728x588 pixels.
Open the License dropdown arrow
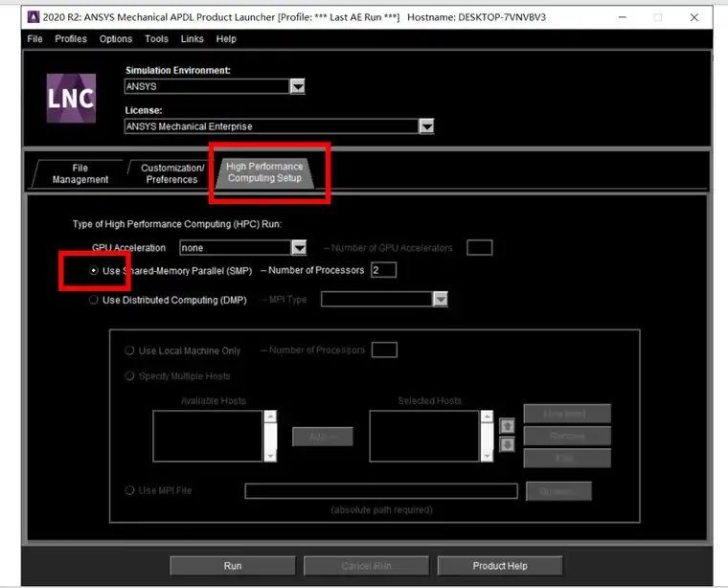pos(426,126)
